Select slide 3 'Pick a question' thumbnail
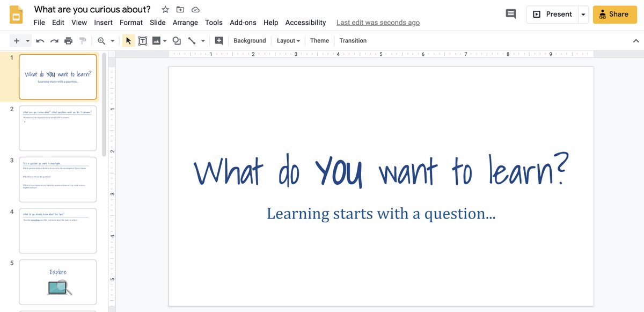Viewport: 644px width, 312px height. click(58, 179)
